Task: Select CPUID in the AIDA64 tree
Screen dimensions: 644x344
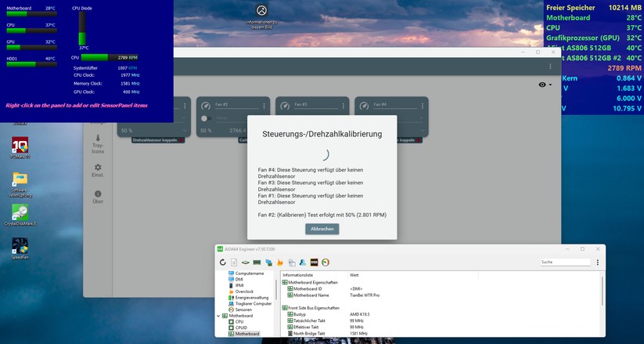Action: point(240,328)
